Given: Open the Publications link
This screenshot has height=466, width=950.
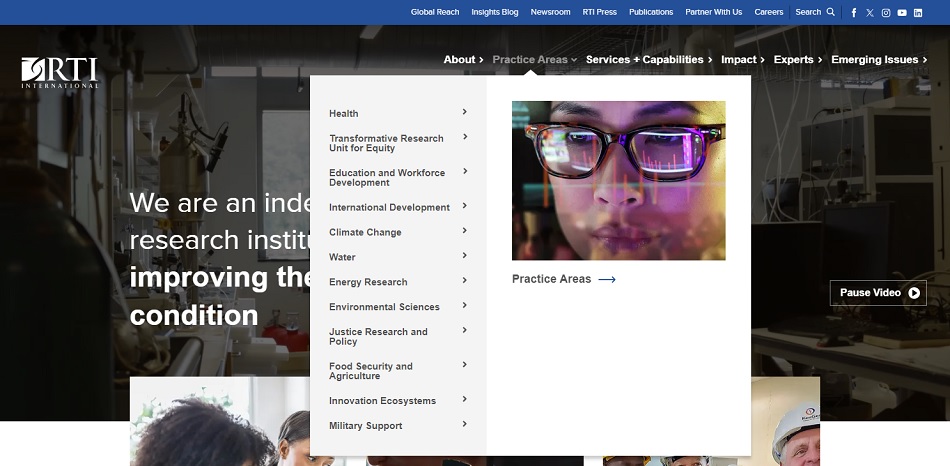Looking at the screenshot, I should pyautogui.click(x=651, y=12).
